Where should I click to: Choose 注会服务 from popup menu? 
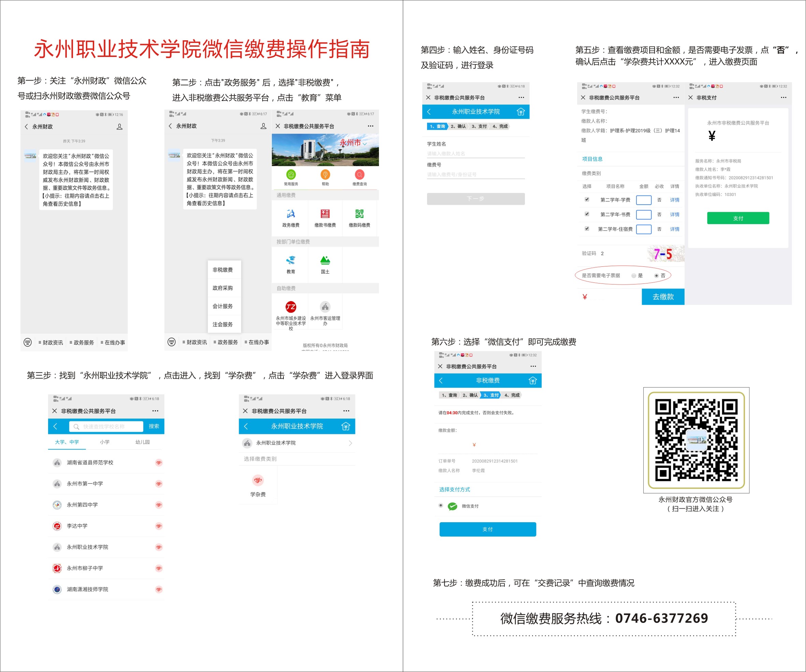pos(224,324)
